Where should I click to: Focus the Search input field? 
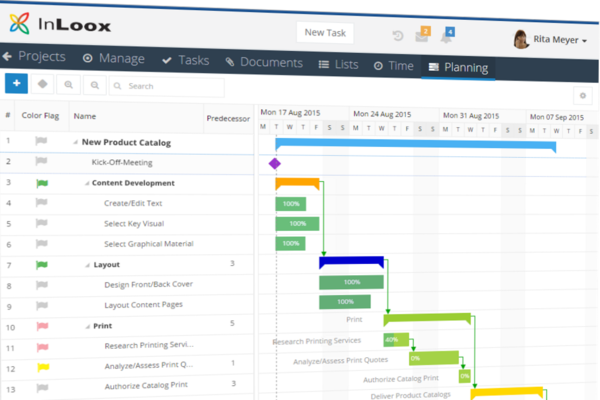tap(167, 87)
